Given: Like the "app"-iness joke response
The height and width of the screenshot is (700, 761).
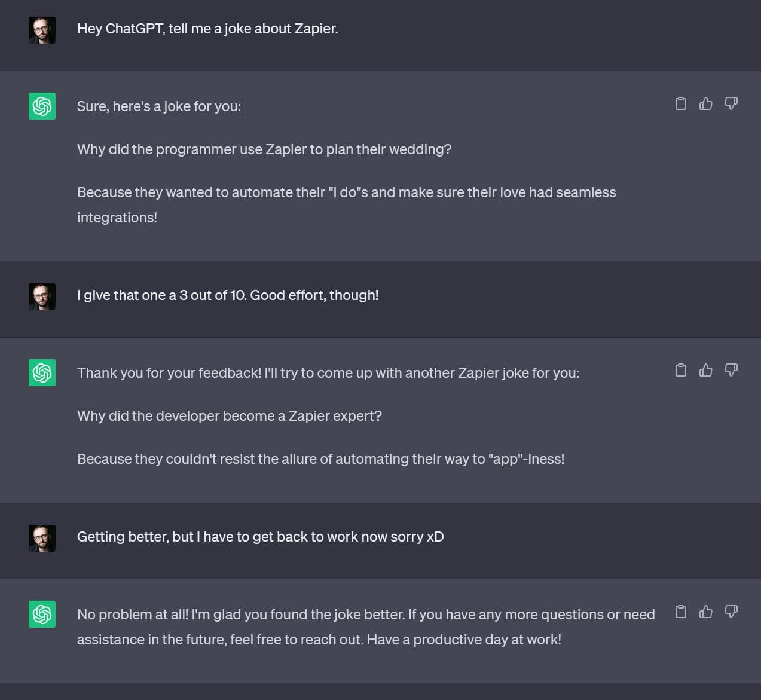Looking at the screenshot, I should (706, 370).
